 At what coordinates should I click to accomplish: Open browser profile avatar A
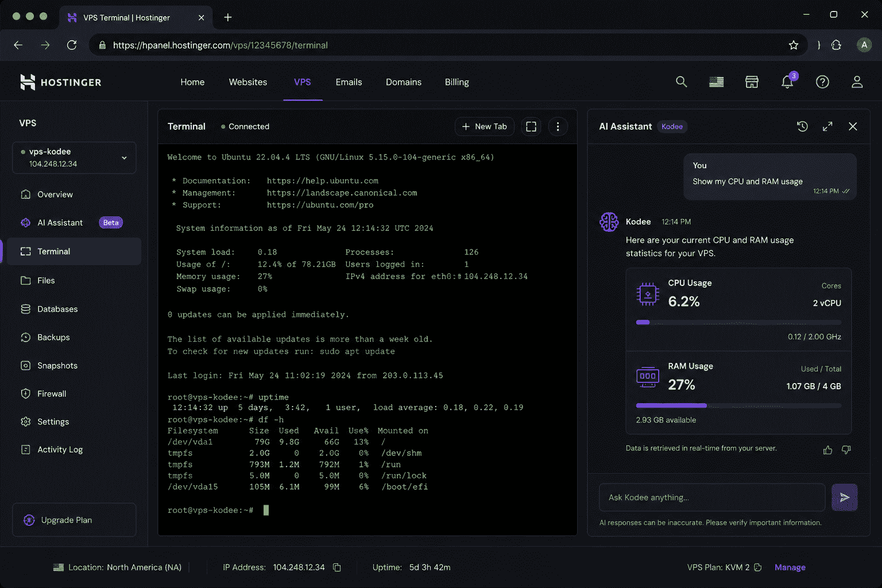click(864, 45)
